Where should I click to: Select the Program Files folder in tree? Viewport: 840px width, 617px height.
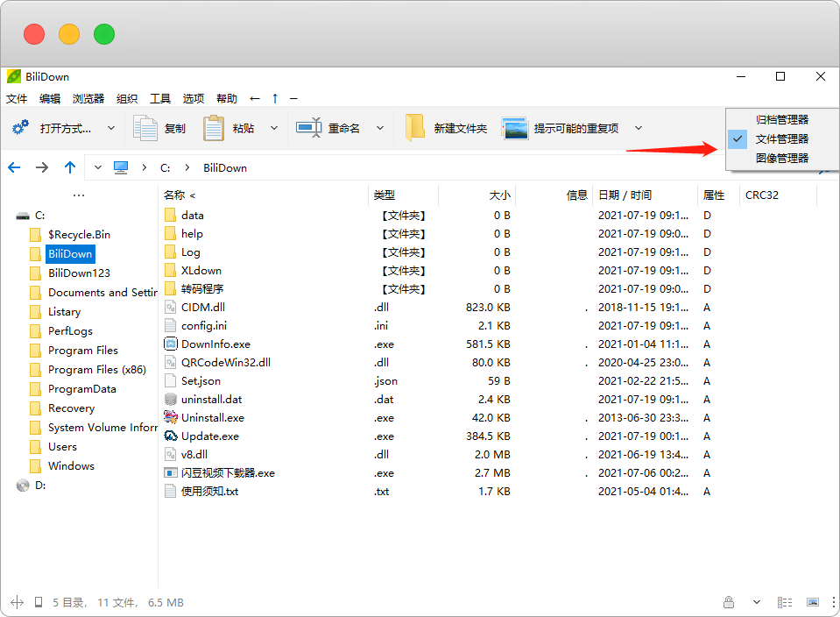83,350
